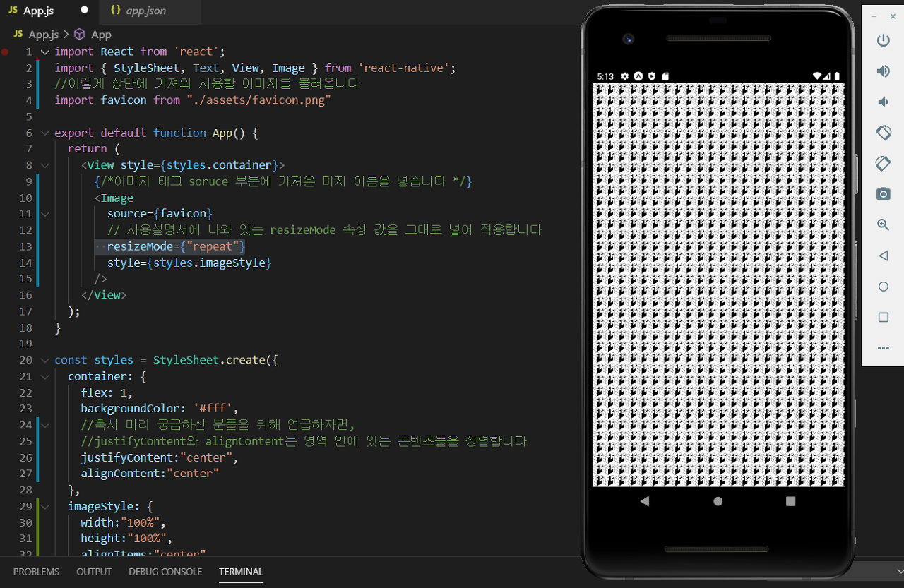Click style={styles.imageStyle} on line 14
904x588 pixels.
pos(189,263)
